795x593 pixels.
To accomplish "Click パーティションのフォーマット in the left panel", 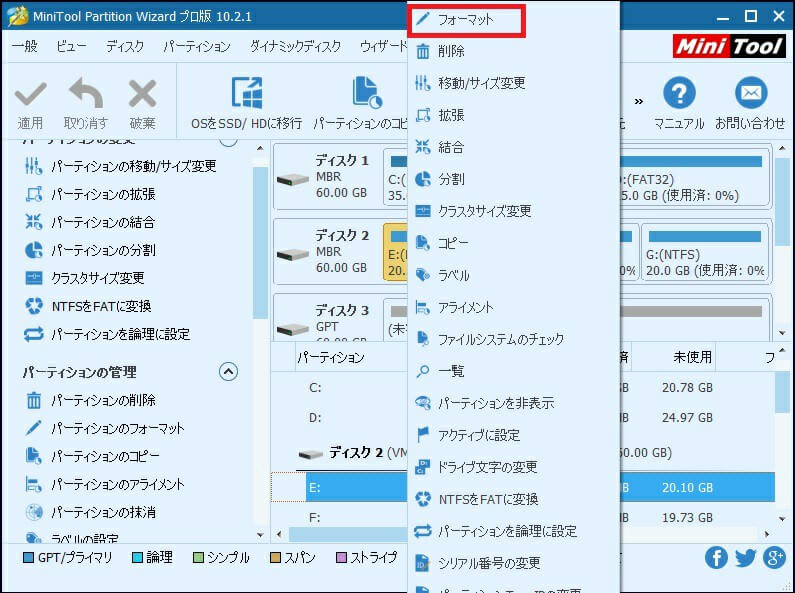I will tap(118, 428).
